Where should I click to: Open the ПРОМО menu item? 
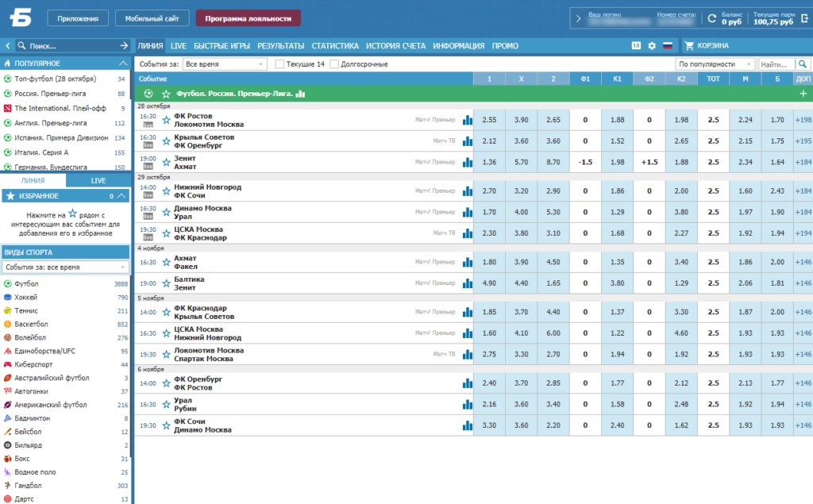point(505,45)
